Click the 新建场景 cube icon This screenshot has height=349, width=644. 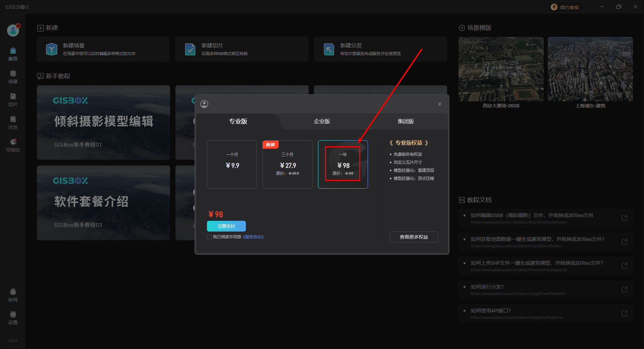(52, 49)
